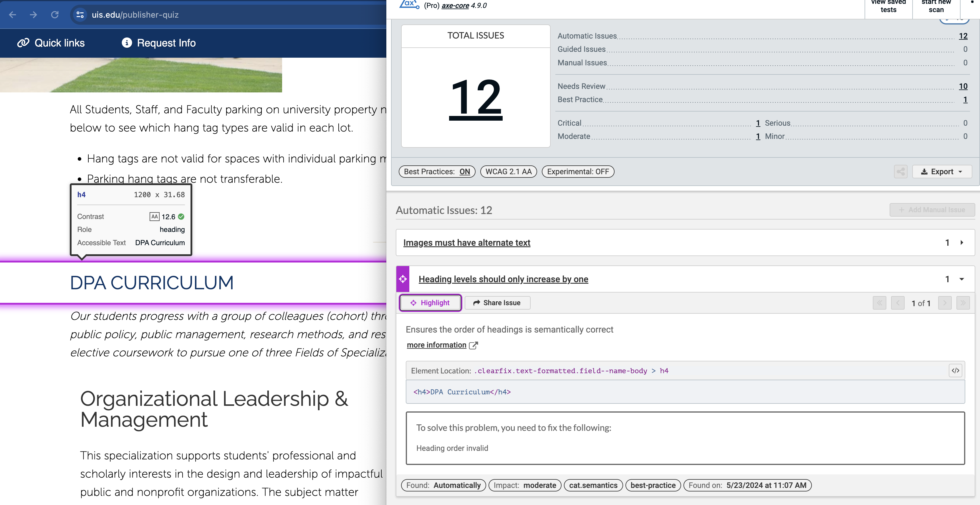
Task: Open axe-core version link
Action: (x=455, y=5)
